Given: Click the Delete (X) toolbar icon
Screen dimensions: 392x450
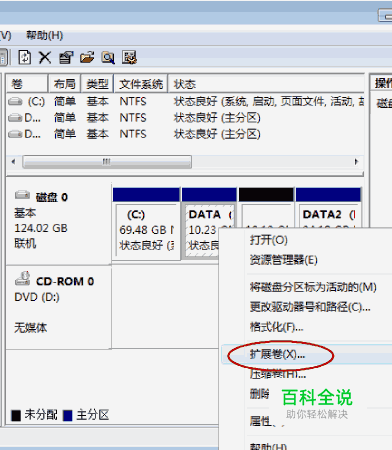Looking at the screenshot, I should (45, 57).
